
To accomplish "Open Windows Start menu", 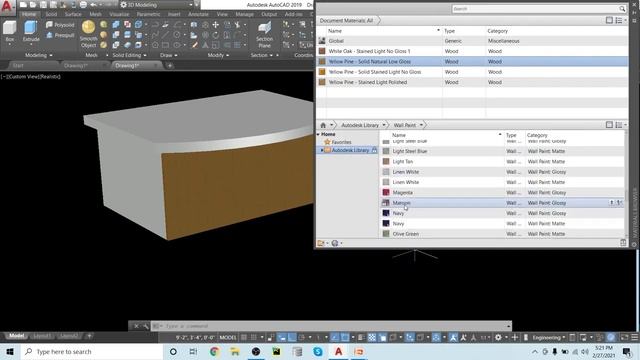I will pos(10,351).
